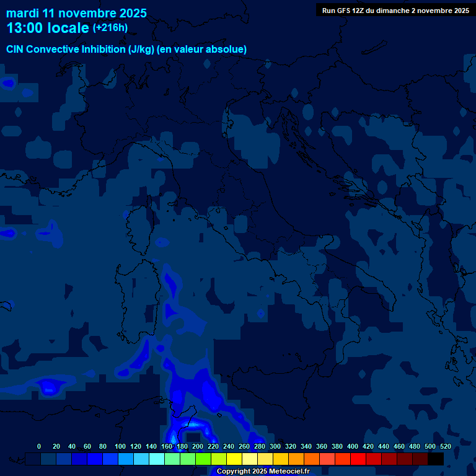Click the bright red swatch near label 400
The height and width of the screenshot is (476, 476).
coord(358,459)
